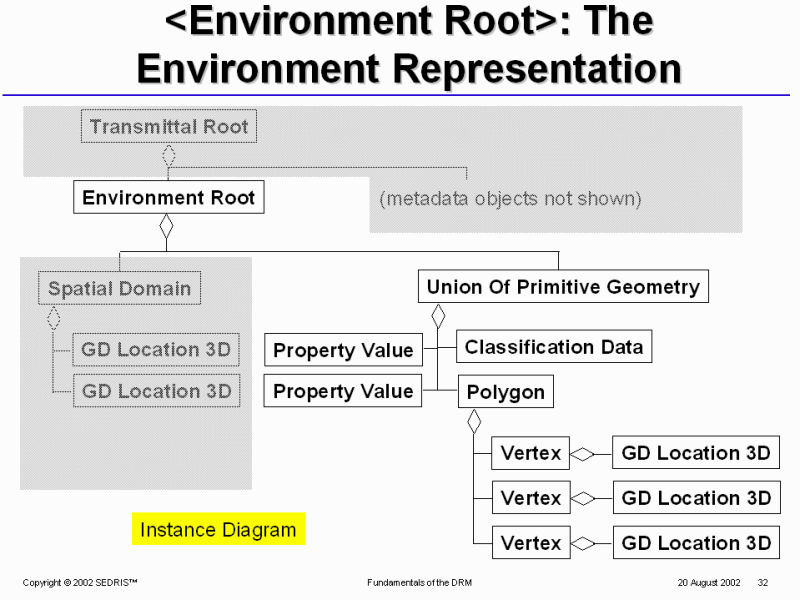
Task: Click the greyed-out Transmittal Root box
Action: [169, 127]
